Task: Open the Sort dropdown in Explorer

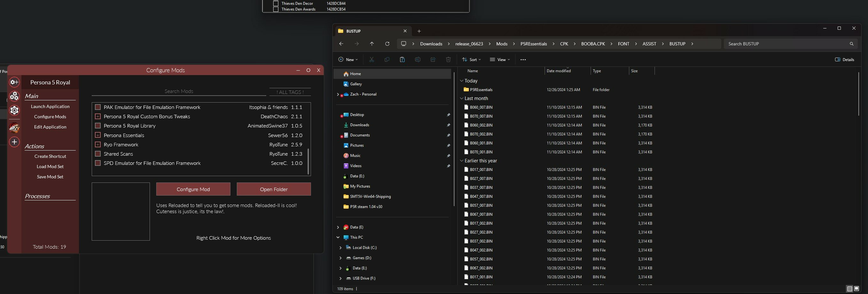Action: click(471, 60)
